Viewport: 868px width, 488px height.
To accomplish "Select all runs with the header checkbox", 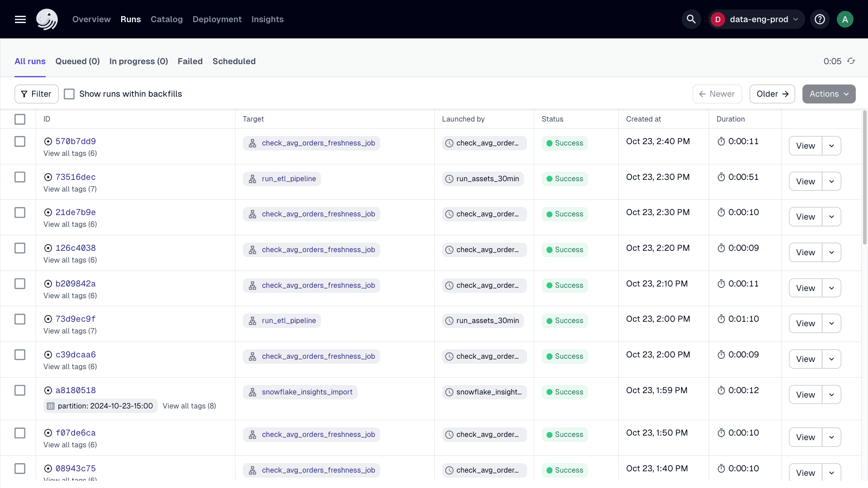I will [20, 119].
